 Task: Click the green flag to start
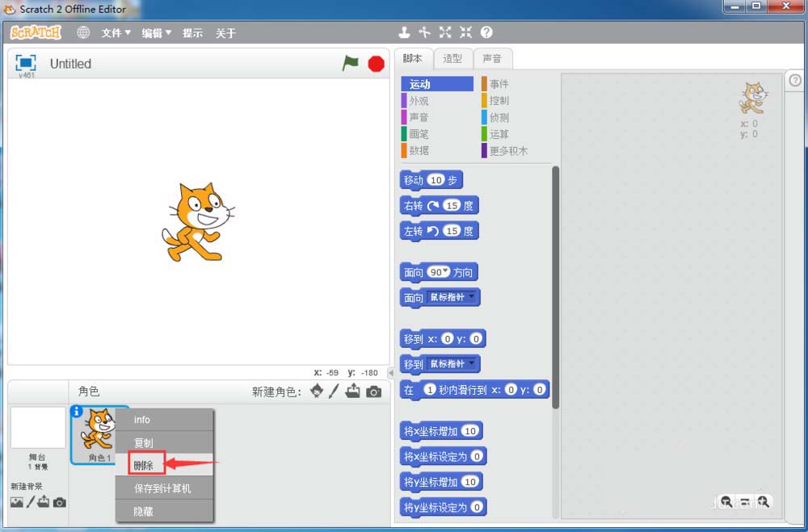351,63
